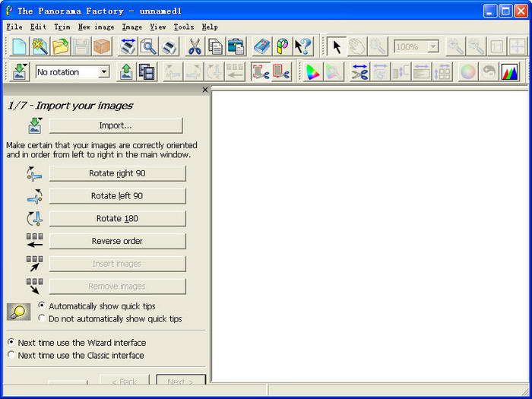This screenshot has height=399, width=532.
Task: Click the Rotate left 90 button
Action: [117, 196]
